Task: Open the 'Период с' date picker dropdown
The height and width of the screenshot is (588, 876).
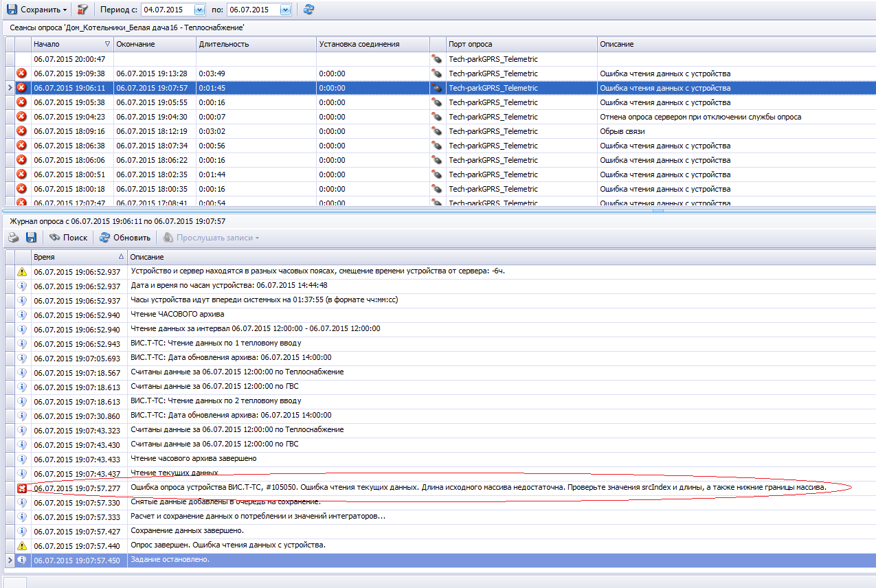Action: coord(199,10)
